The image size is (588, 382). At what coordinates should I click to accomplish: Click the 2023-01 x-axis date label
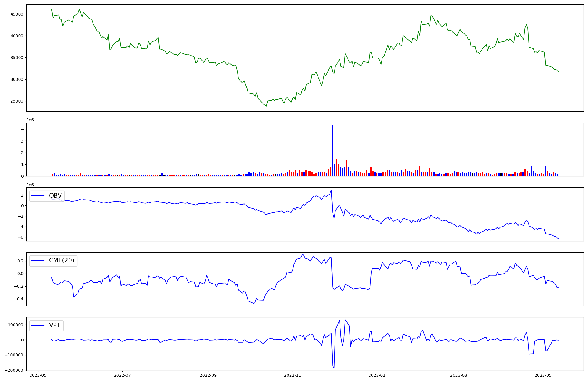click(377, 375)
